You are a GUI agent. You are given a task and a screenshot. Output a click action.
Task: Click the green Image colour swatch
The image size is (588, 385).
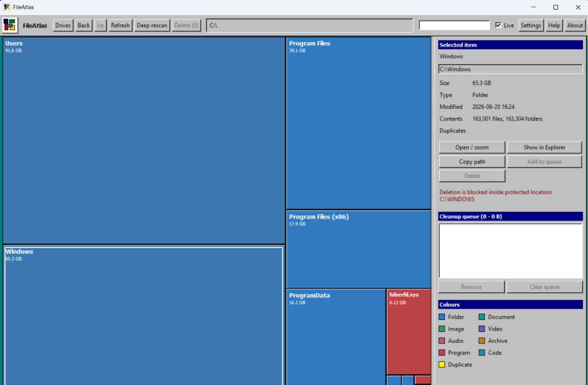(x=442, y=329)
